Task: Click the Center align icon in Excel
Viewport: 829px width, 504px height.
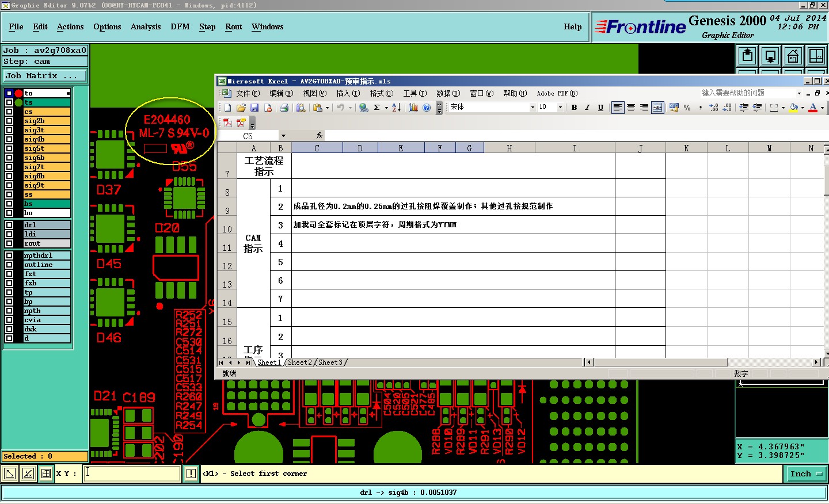Action: [631, 108]
